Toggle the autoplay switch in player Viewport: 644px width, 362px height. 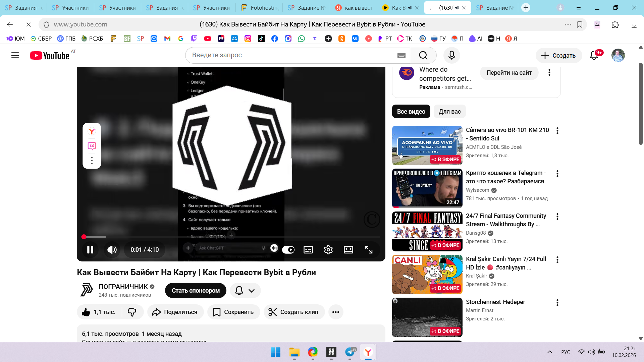point(288,250)
